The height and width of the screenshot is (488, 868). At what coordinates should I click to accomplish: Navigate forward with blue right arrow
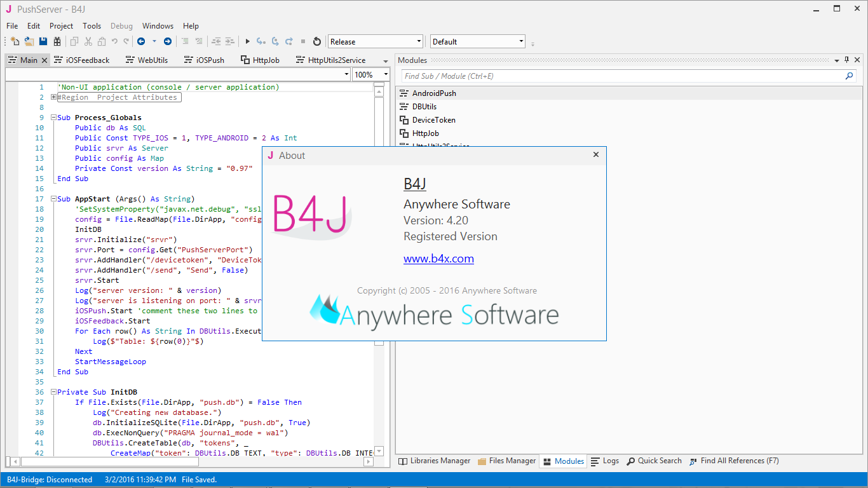click(x=168, y=41)
